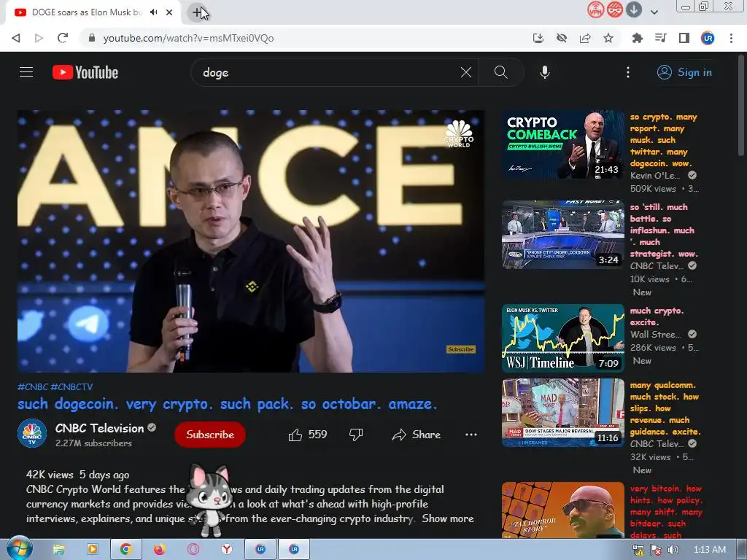Search with your voice microphone icon
This screenshot has width=747, height=560.
point(545,72)
